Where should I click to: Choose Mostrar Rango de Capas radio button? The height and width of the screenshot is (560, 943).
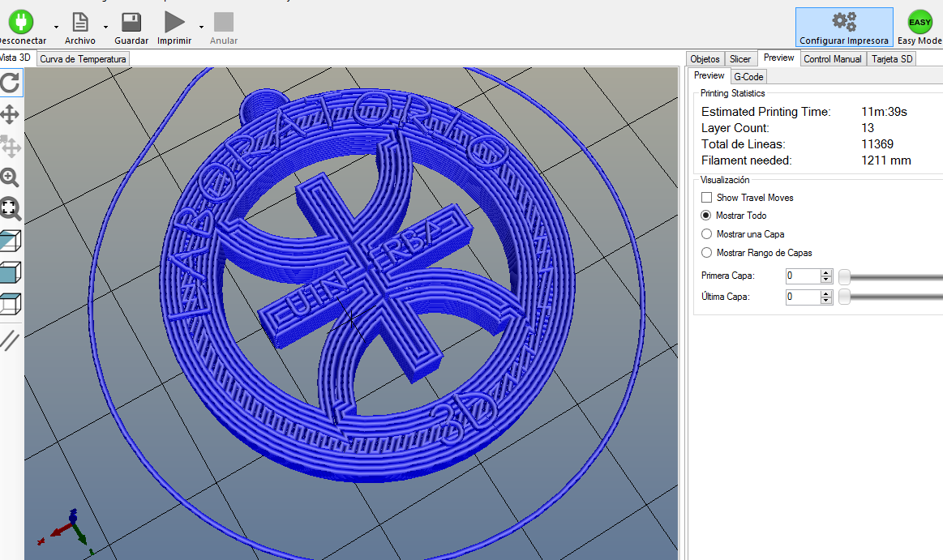706,253
